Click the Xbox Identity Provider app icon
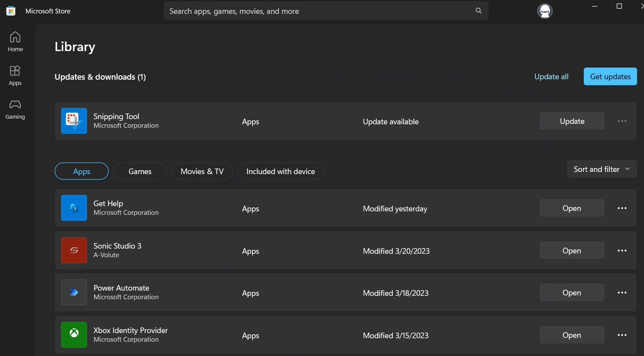This screenshot has width=644, height=356. pyautogui.click(x=74, y=335)
